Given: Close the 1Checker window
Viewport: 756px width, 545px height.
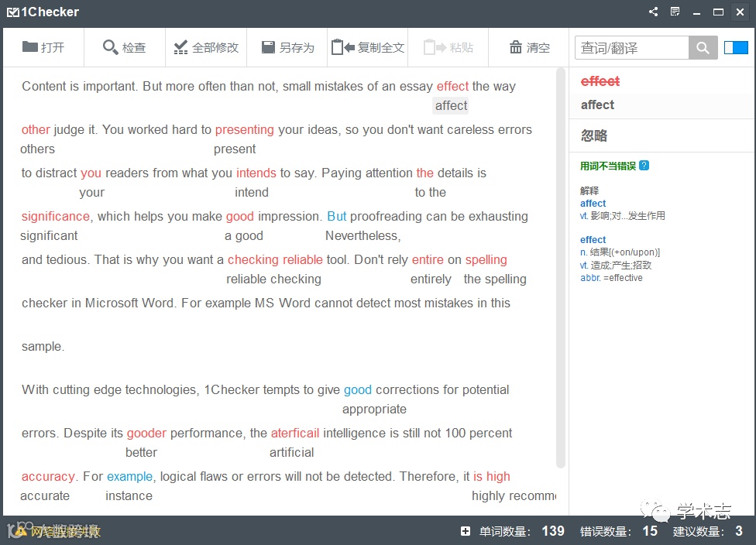Looking at the screenshot, I should tap(740, 12).
